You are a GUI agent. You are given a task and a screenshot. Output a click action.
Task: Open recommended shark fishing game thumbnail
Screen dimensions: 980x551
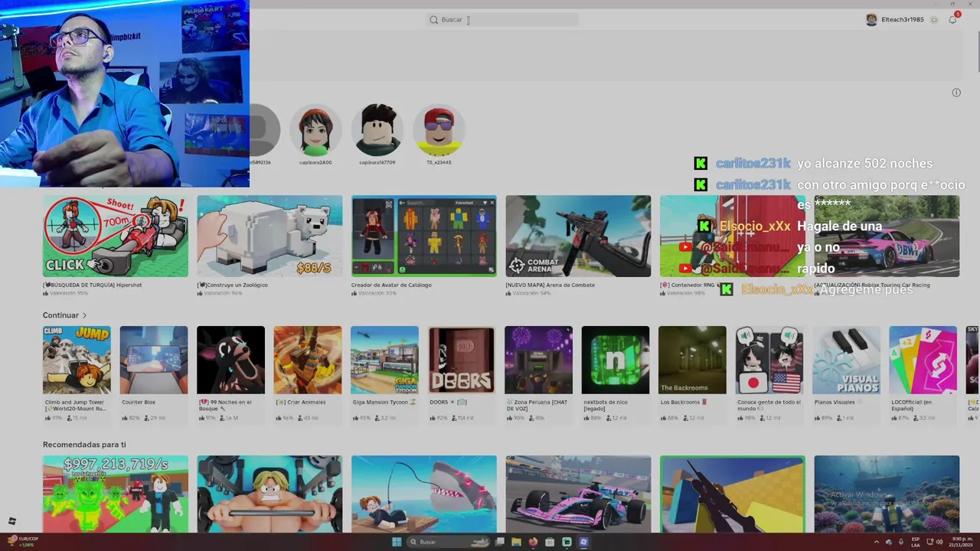[x=424, y=494]
